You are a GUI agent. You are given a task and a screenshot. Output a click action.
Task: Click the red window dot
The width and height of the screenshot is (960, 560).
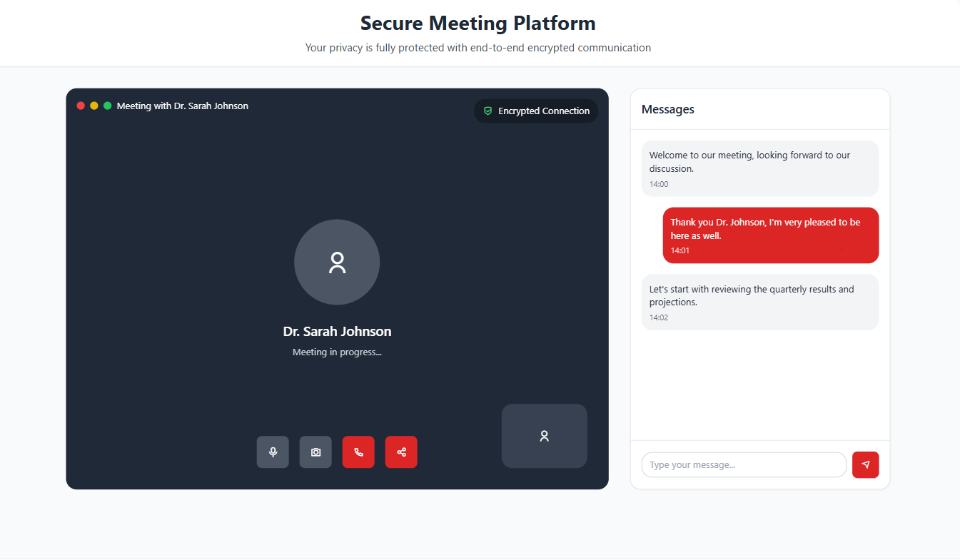point(81,106)
